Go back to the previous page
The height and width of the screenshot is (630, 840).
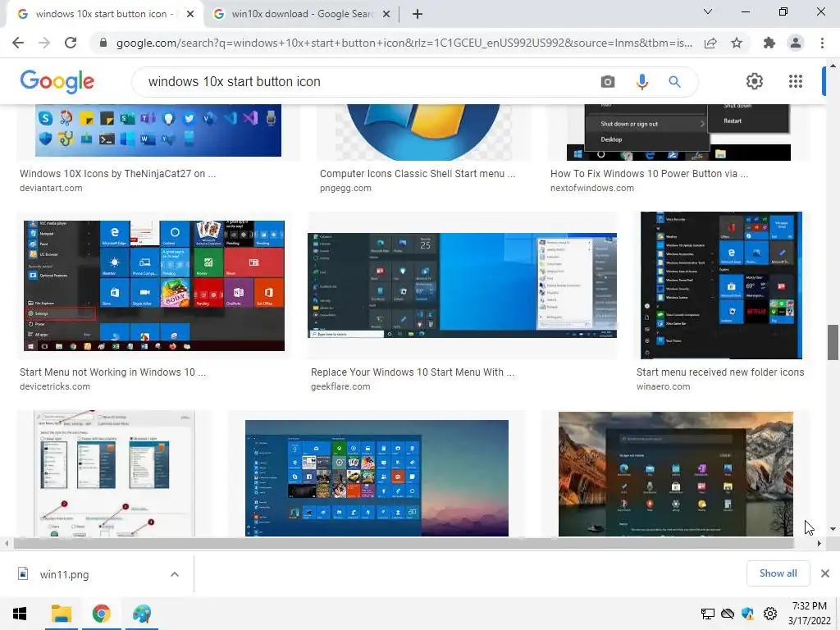[18, 43]
